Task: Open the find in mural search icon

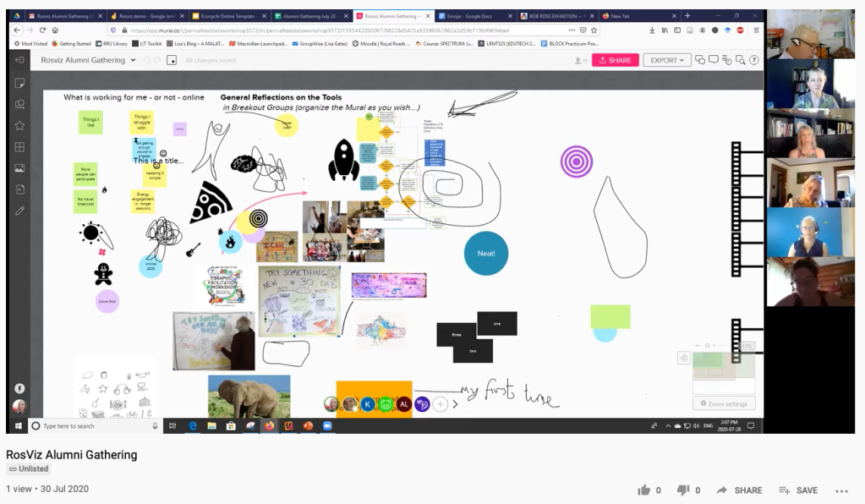Action: point(741,60)
